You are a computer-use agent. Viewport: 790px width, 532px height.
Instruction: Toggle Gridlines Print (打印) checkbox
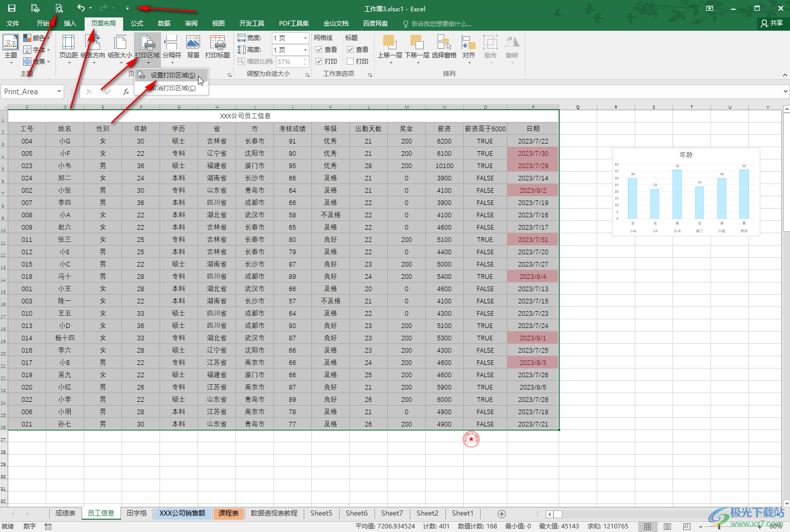coord(319,62)
